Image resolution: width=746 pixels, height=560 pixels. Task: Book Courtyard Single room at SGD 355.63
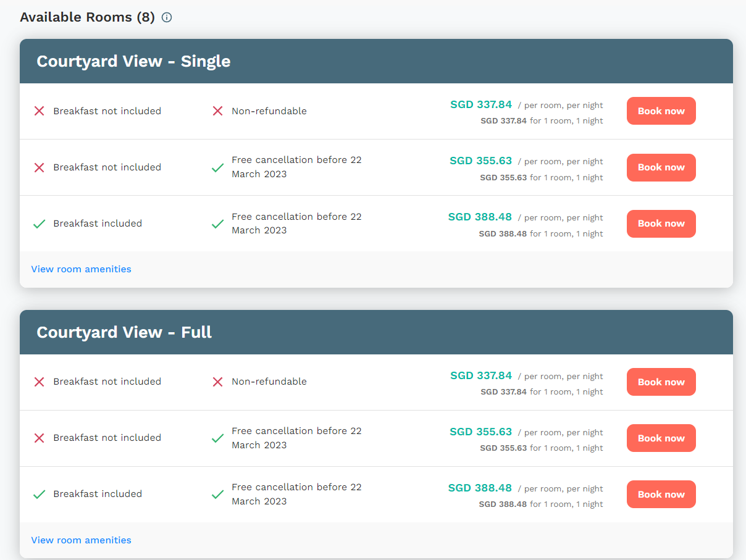[x=661, y=167]
